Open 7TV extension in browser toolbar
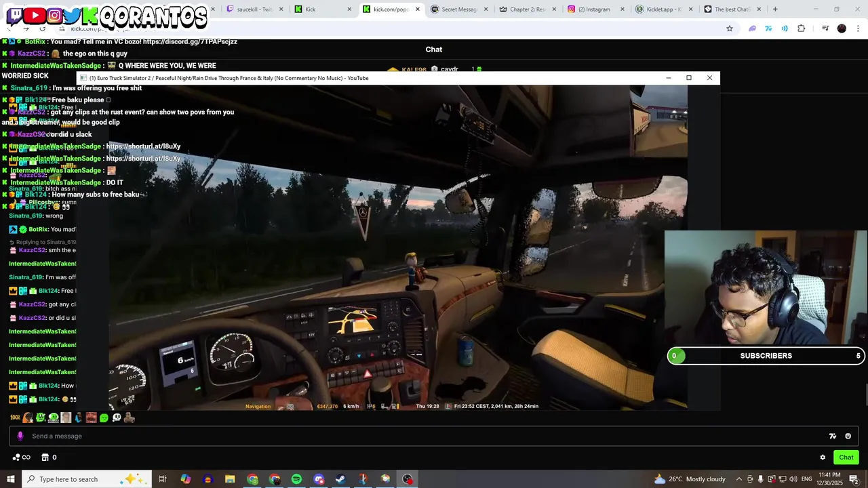The width and height of the screenshot is (868, 488). tap(768, 28)
